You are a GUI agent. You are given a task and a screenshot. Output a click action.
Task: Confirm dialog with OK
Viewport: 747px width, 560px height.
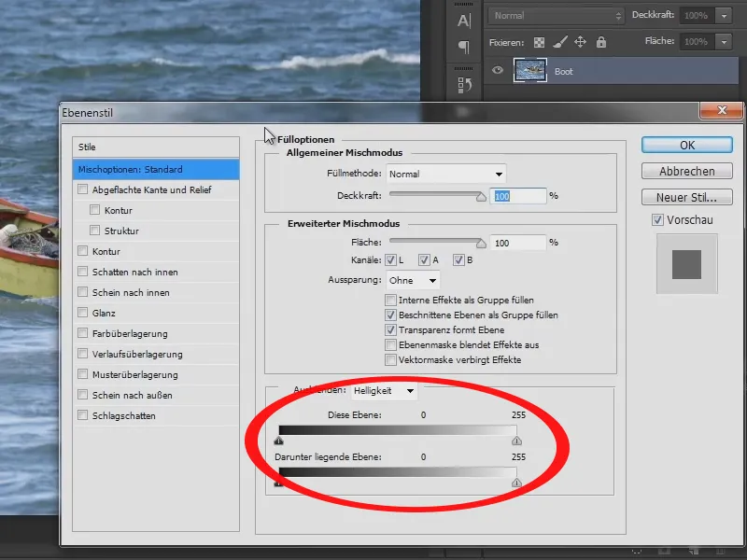(x=686, y=145)
